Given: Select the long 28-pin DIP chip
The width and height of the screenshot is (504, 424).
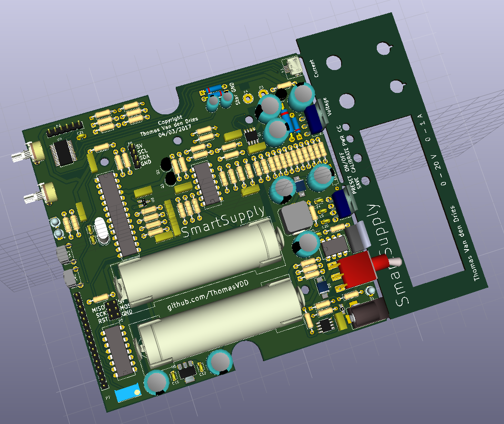Looking at the screenshot, I should (118, 215).
